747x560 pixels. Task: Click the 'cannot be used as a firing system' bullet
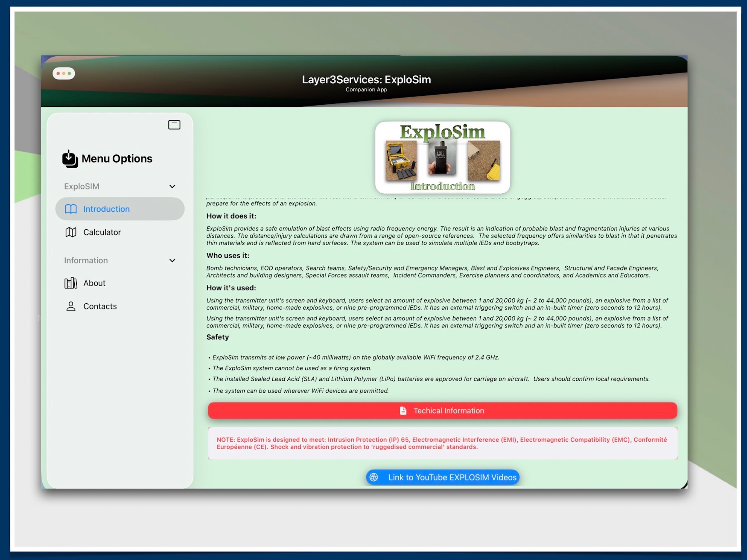point(290,368)
